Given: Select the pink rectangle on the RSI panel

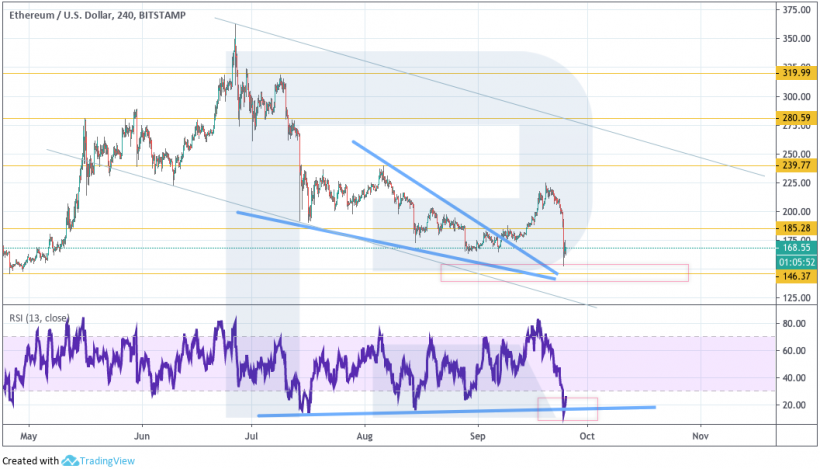Looking at the screenshot, I should tap(568, 408).
